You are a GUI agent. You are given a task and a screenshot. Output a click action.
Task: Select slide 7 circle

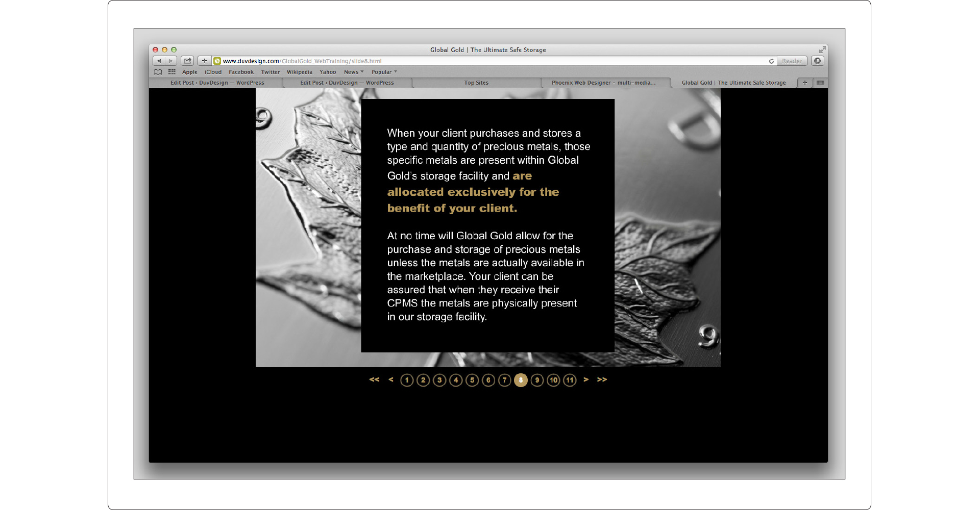coord(505,380)
